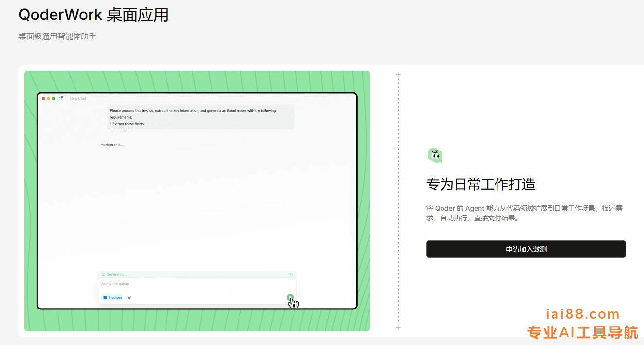Click the new chat compose icon
The height and width of the screenshot is (345, 644).
(x=61, y=98)
